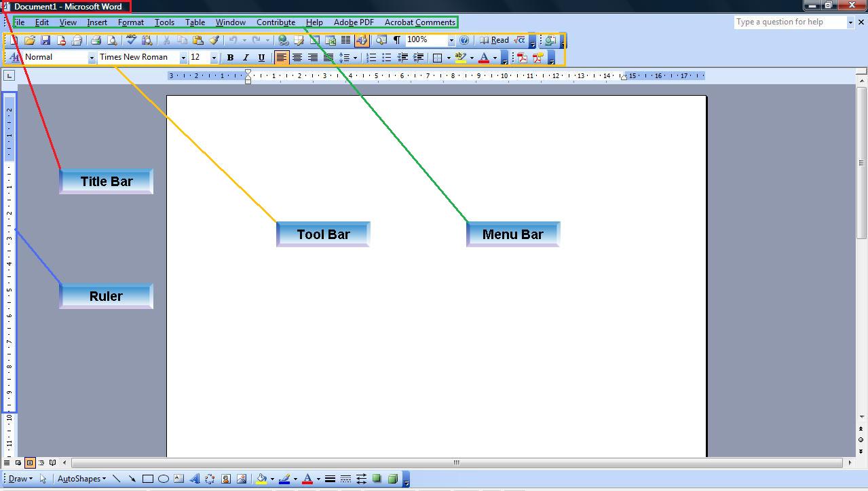Viewport: 868px width, 491px height.
Task: Toggle Italic formatting
Action: point(246,58)
